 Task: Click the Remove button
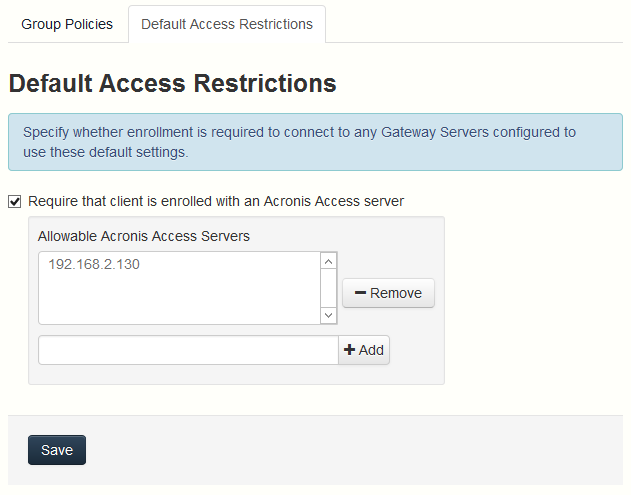[x=388, y=293]
